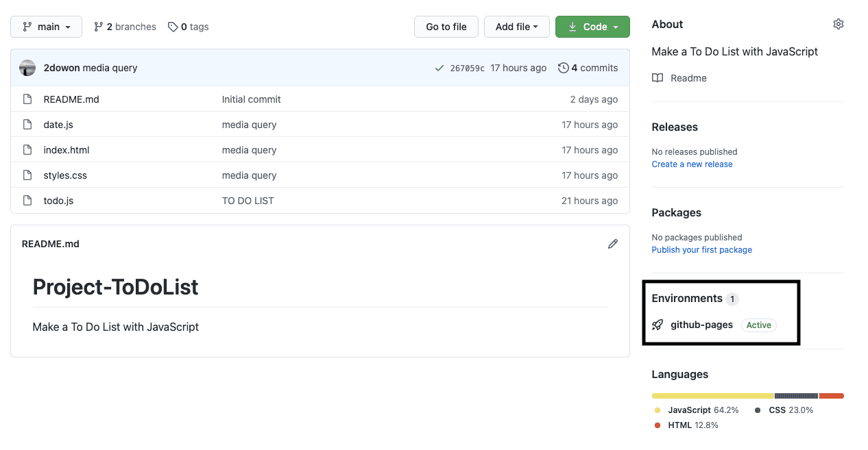Click Create a new release link
This screenshot has height=450, width=868.
[692, 164]
